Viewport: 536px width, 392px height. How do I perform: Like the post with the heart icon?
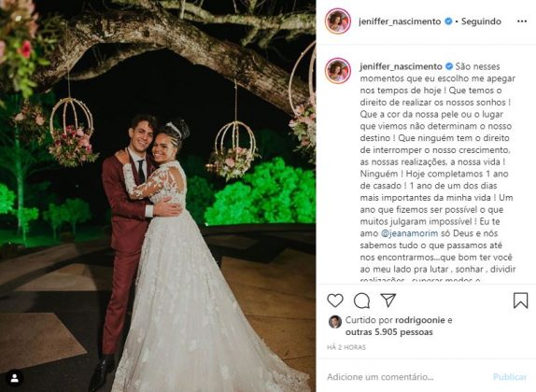335,301
